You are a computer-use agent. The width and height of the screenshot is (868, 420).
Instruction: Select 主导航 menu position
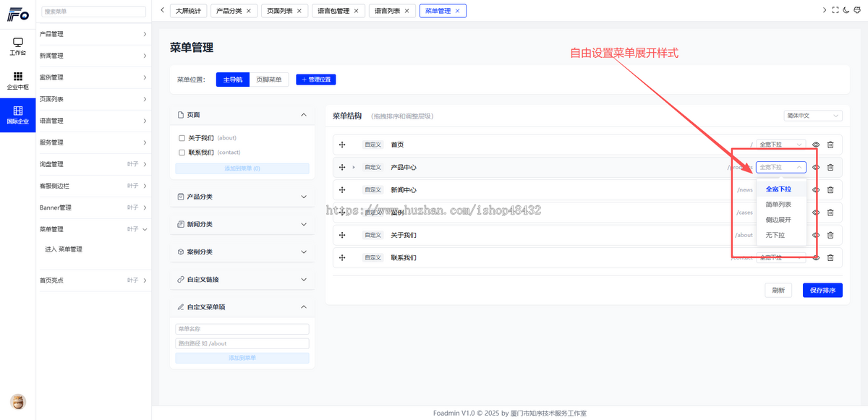[x=233, y=80]
